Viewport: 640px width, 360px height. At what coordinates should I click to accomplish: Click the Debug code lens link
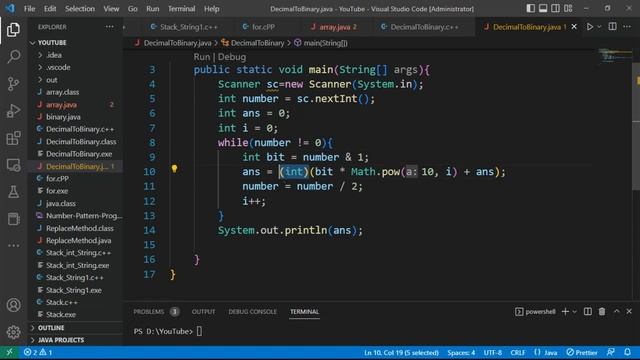click(x=232, y=57)
